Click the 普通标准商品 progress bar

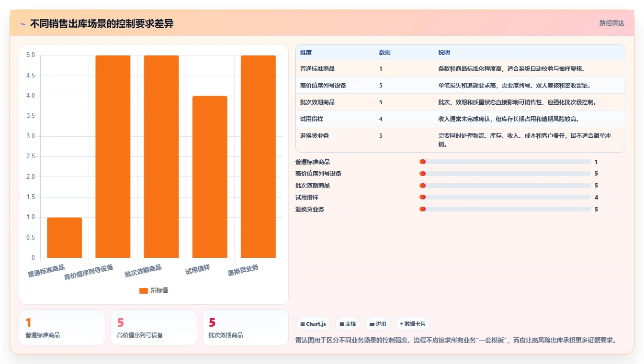pyautogui.click(x=505, y=162)
